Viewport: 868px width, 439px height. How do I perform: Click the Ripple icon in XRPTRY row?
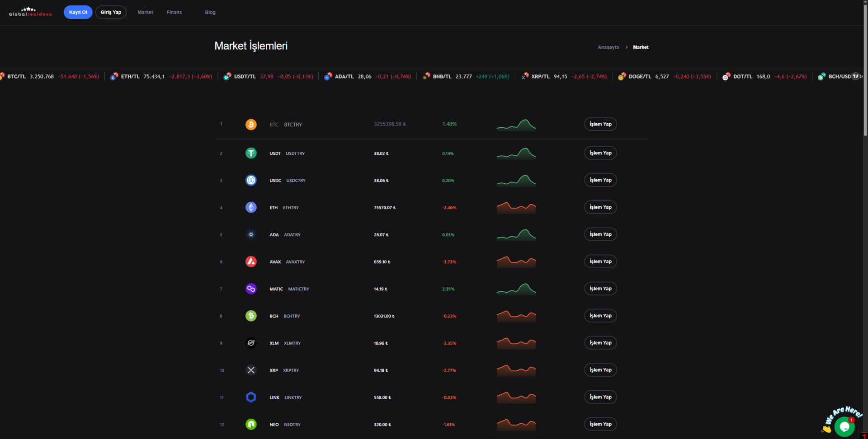coord(251,370)
